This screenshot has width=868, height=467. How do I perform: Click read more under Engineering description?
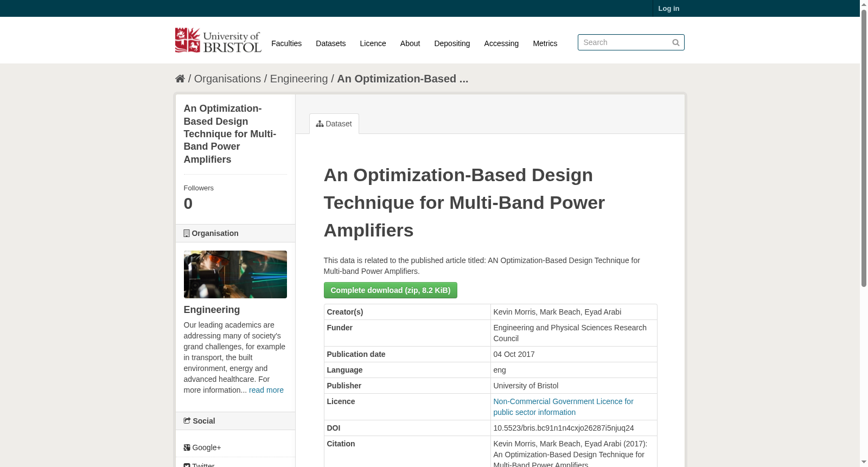(266, 390)
